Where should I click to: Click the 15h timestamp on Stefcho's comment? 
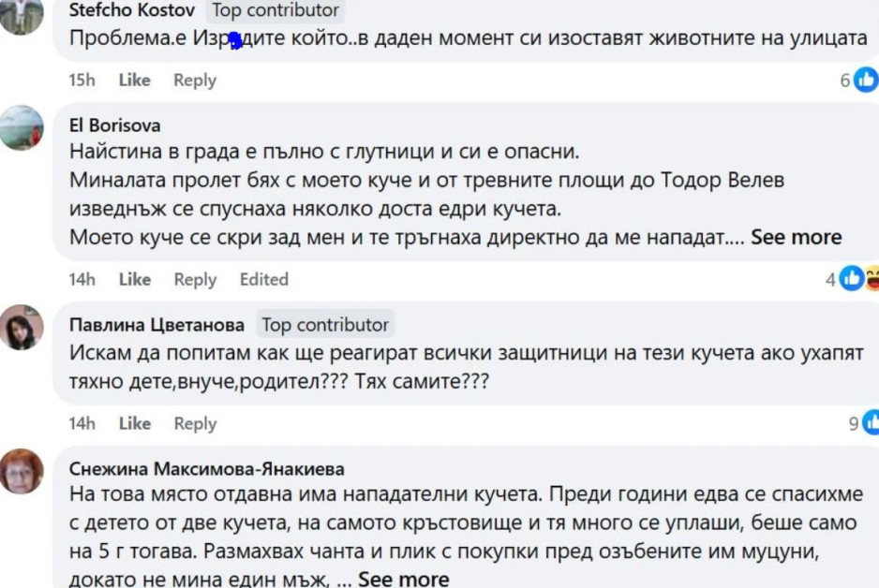(x=82, y=81)
